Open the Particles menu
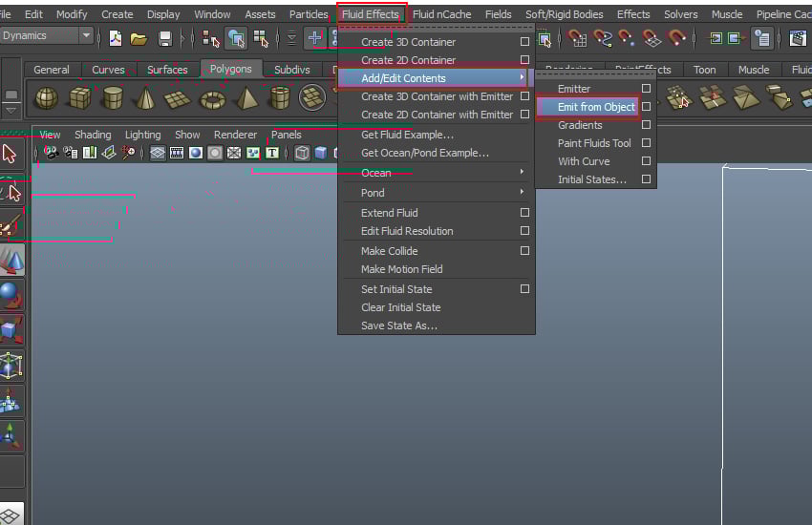 [x=309, y=14]
